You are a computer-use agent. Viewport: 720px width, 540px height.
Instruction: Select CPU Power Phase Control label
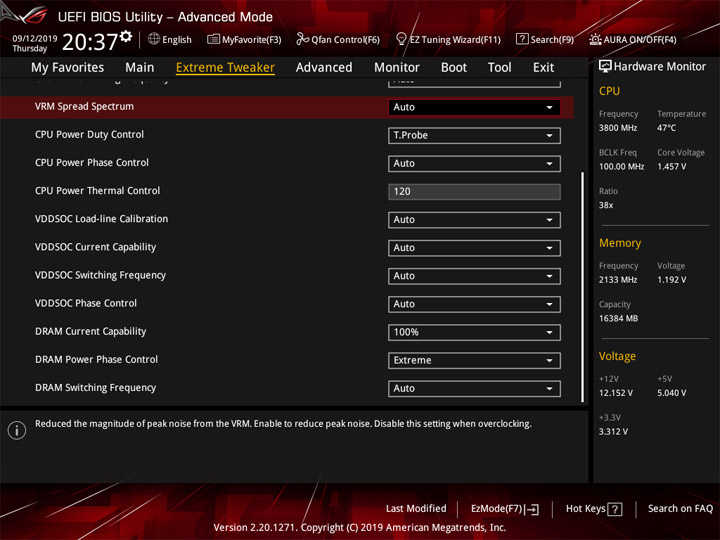tap(92, 163)
